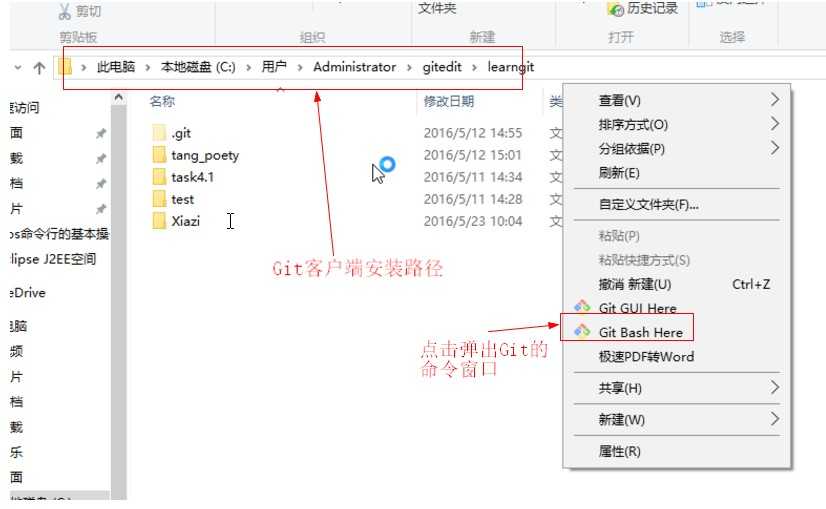This screenshot has height=509, width=826.
Task: Click the Git GUI Here icon
Action: pyautogui.click(x=582, y=307)
